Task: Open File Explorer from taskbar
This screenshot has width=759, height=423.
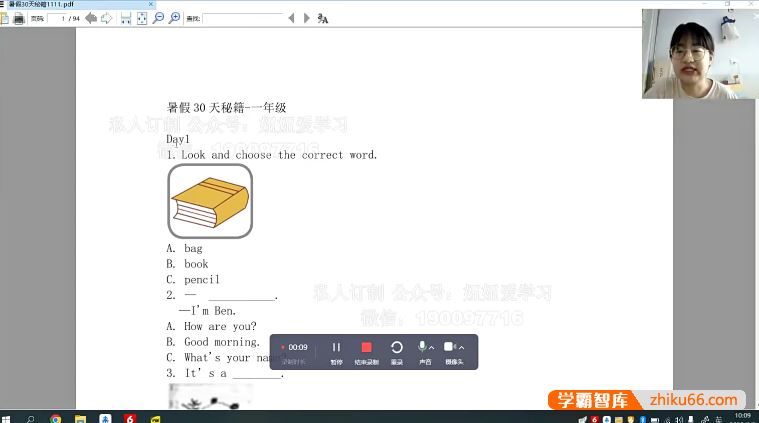Action: 80,419
